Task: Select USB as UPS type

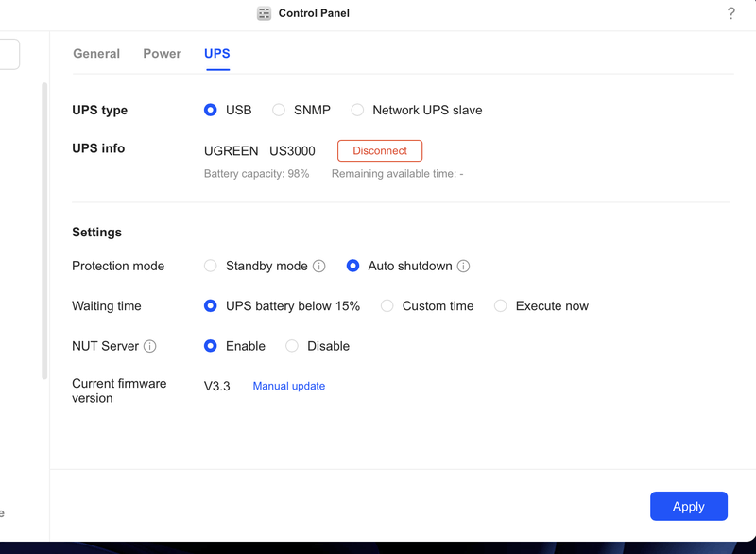Action: (211, 111)
